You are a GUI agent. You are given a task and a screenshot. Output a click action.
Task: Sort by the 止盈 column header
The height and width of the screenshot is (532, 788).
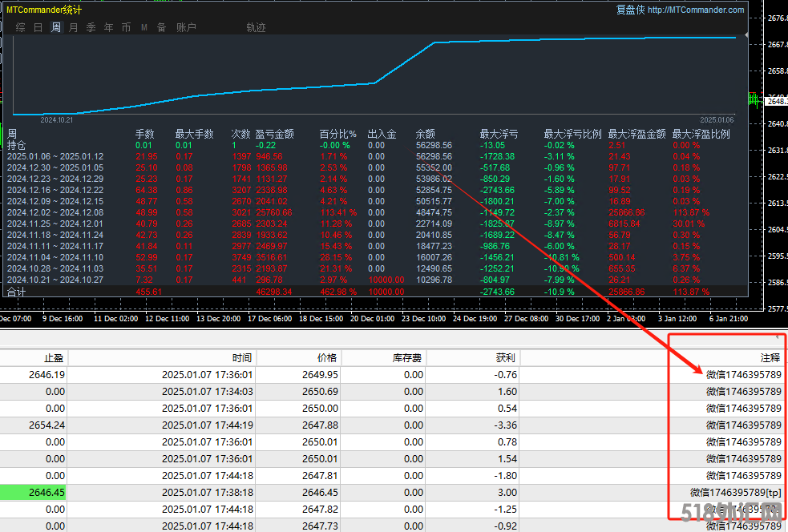54,357
